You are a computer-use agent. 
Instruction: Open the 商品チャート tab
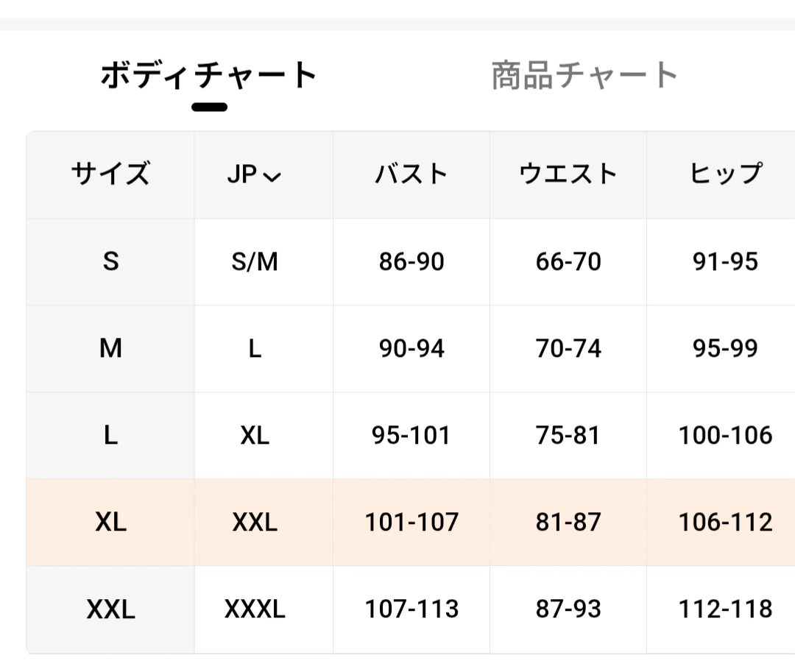584,76
